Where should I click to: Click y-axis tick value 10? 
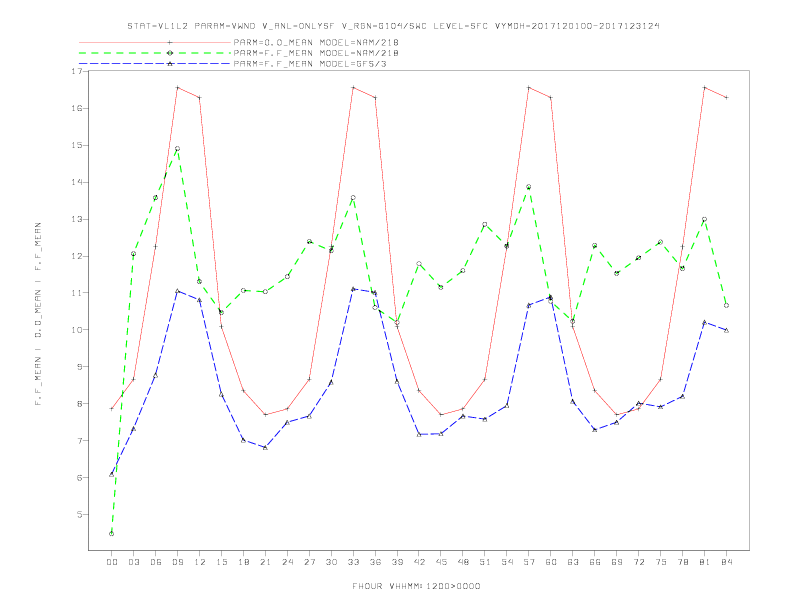77,330
